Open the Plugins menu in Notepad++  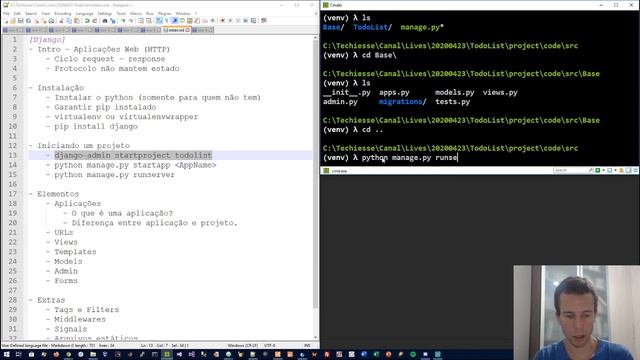coord(164,13)
